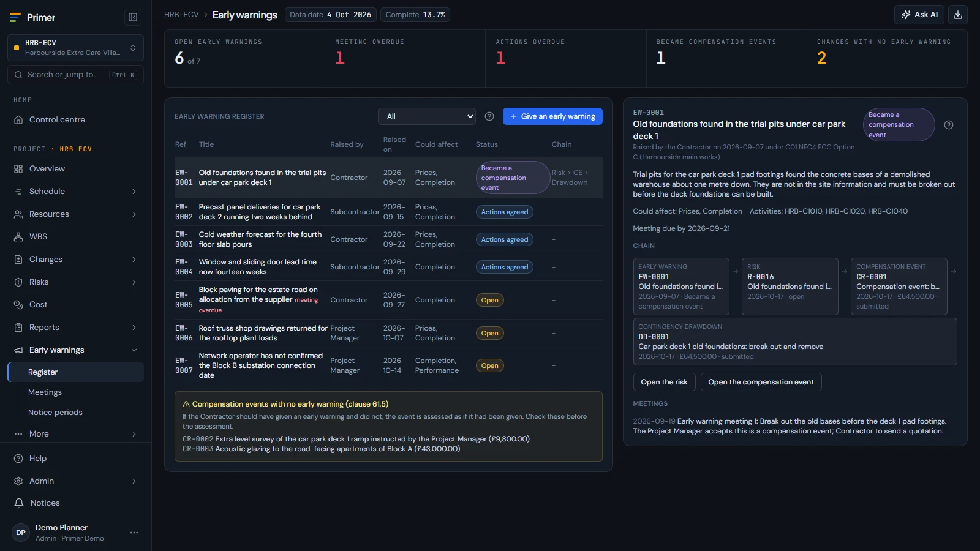Click the Resources people icon

[18, 214]
